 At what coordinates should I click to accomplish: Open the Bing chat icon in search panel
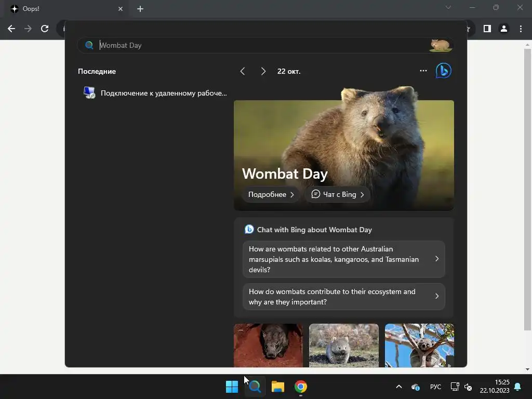pyautogui.click(x=444, y=71)
